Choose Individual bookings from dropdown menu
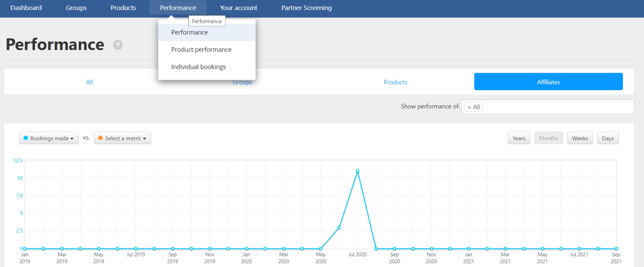Image resolution: width=644 pixels, height=267 pixels. pos(198,67)
